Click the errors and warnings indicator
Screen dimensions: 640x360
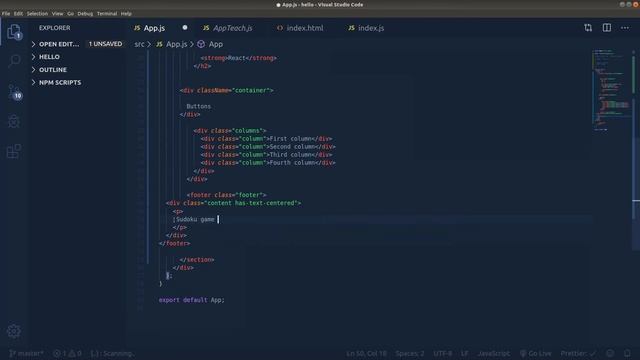tap(67, 353)
